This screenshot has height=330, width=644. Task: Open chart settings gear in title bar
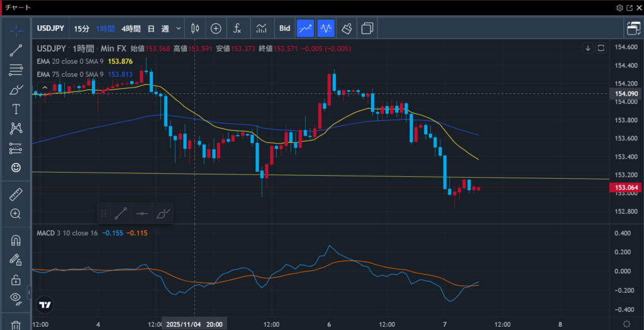[x=619, y=8]
